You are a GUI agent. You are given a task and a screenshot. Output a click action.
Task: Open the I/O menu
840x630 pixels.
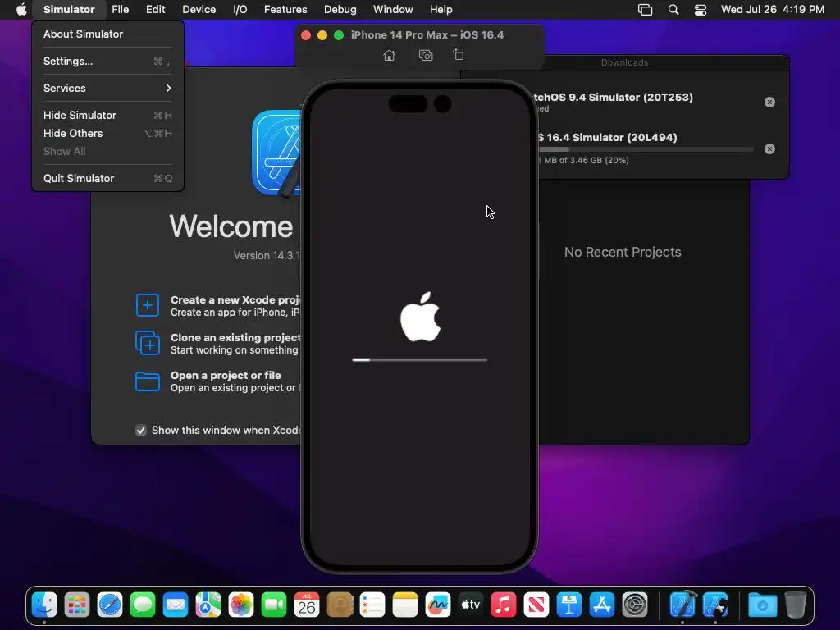(x=240, y=10)
